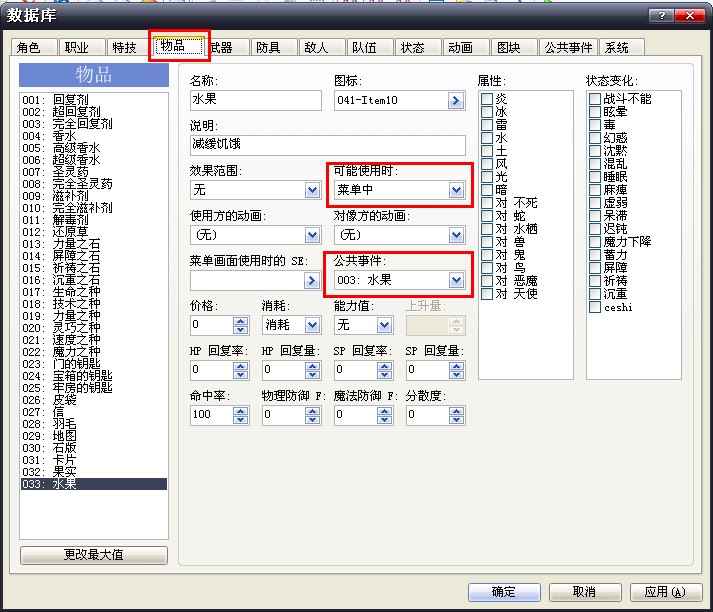Select item 017: 生命之种 in the list

[94, 292]
